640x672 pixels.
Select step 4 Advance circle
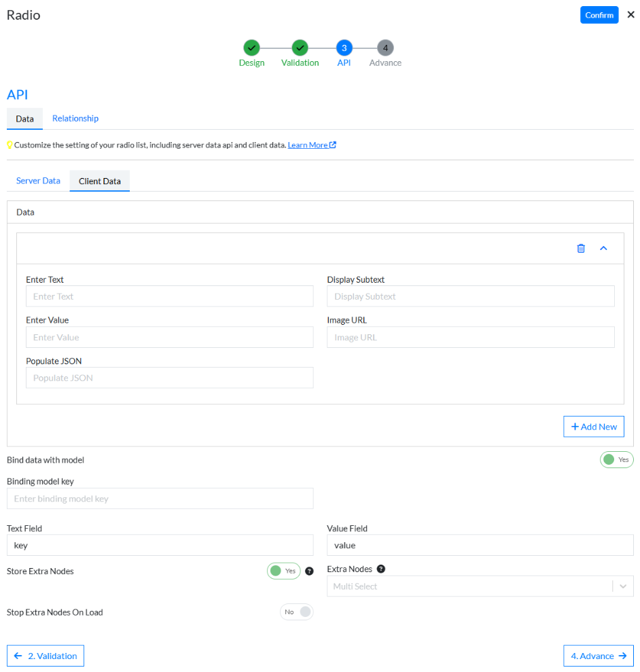click(385, 48)
